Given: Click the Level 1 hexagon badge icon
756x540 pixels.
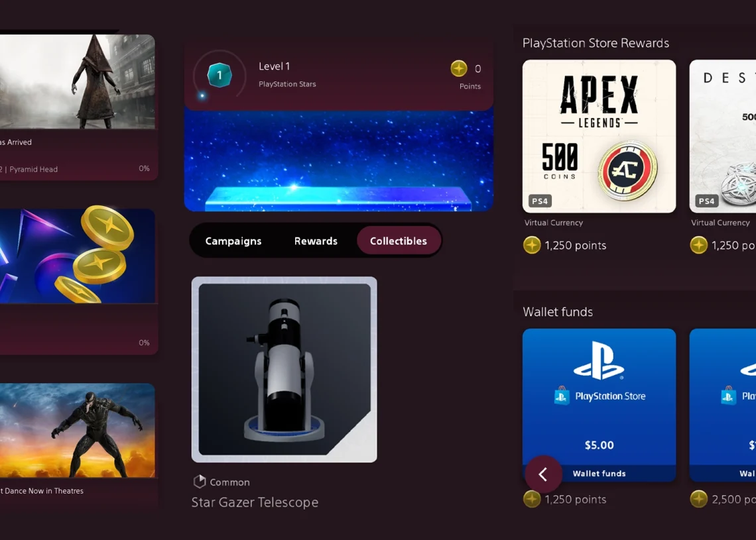Looking at the screenshot, I should [220, 75].
